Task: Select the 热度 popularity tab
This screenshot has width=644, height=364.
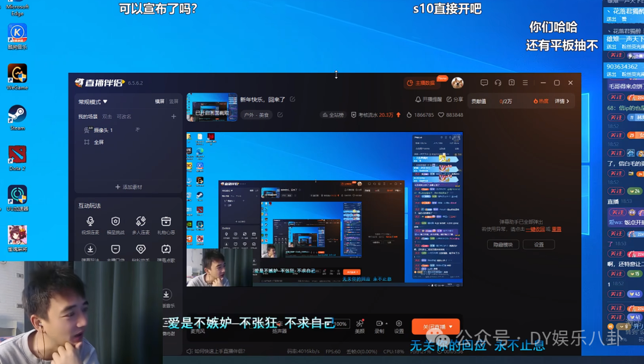Action: pyautogui.click(x=540, y=101)
